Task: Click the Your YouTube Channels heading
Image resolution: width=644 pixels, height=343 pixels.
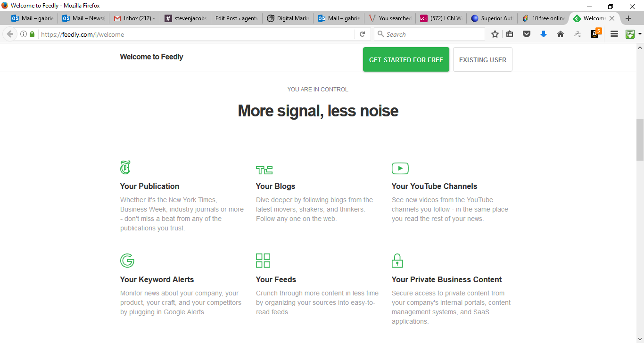Action: (434, 186)
